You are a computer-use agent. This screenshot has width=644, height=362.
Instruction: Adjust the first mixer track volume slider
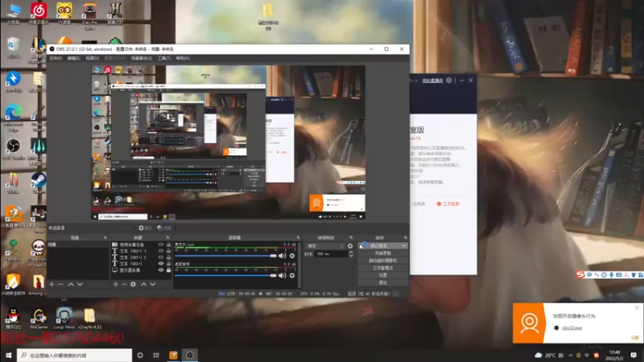226,256
